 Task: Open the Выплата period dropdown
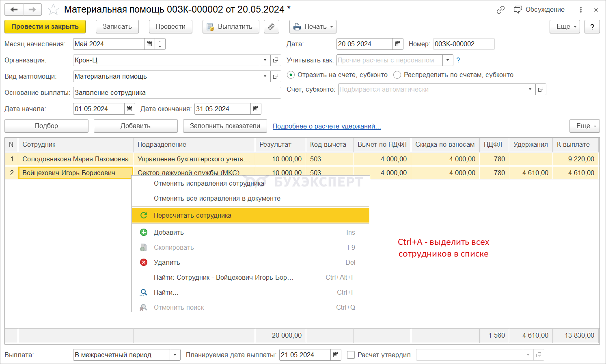175,355
